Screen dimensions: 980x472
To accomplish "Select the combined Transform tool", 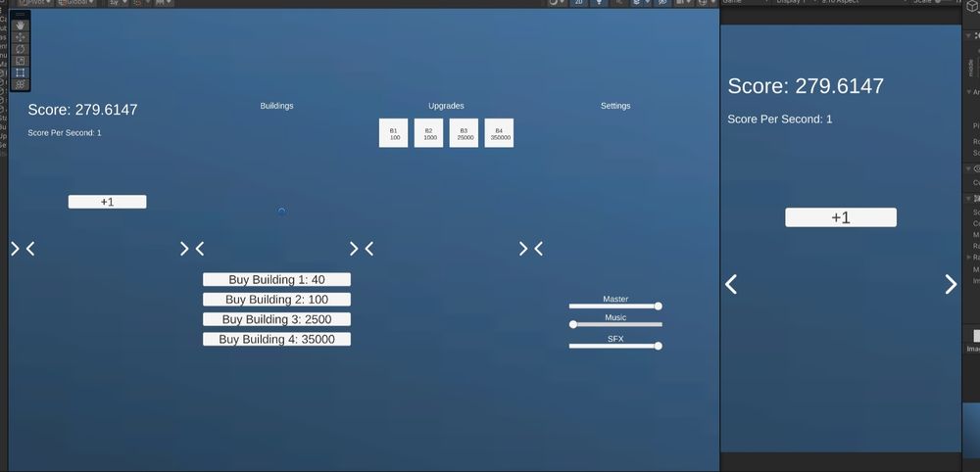I will 20,84.
